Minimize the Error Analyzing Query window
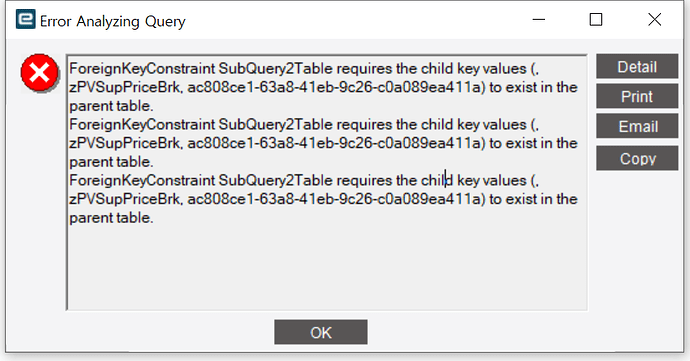690x361 pixels. (x=539, y=20)
